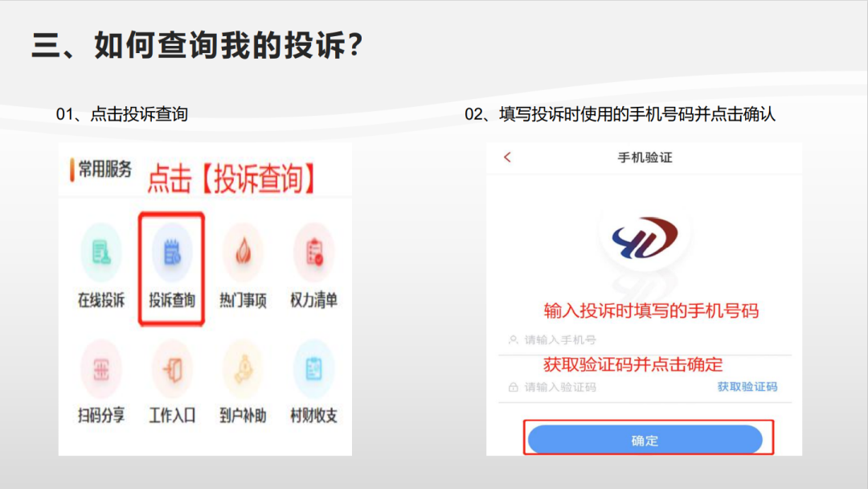
Task: Open the 权力清单 clipboard icon
Action: [314, 253]
